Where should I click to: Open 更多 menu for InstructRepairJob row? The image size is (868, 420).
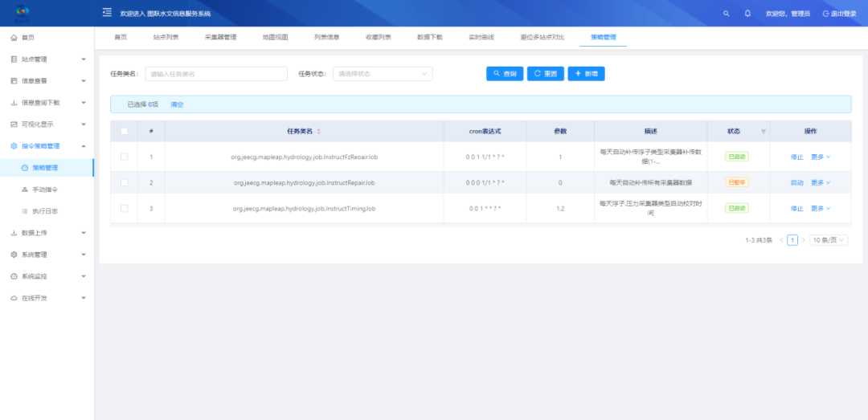coord(821,182)
